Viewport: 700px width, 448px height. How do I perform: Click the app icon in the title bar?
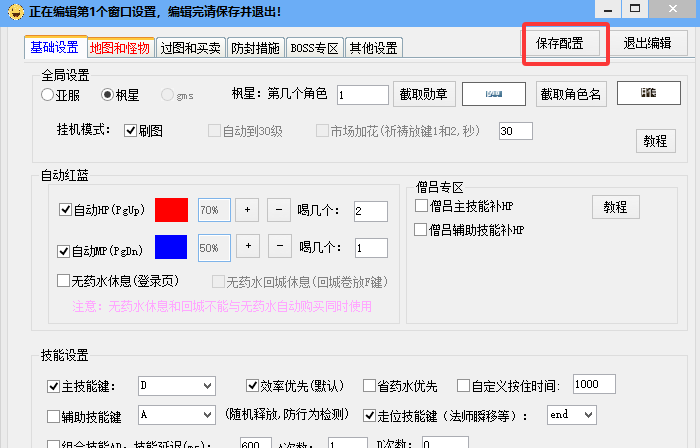click(12, 11)
